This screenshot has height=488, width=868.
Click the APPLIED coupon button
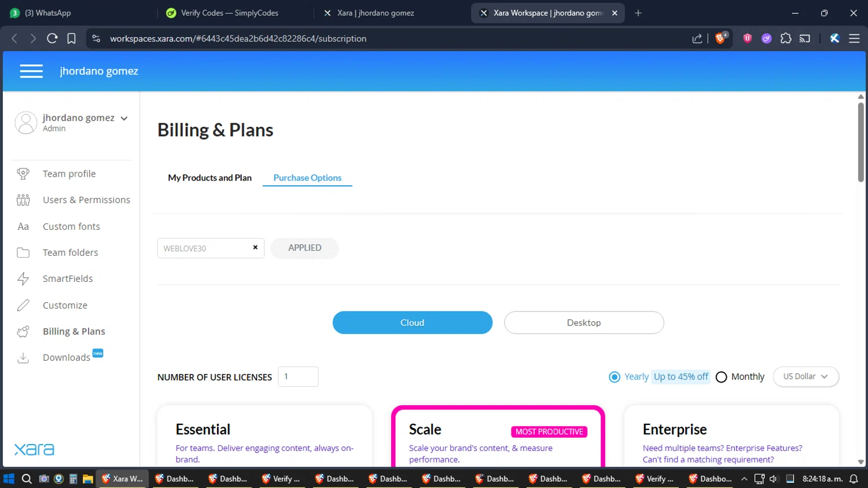[304, 248]
